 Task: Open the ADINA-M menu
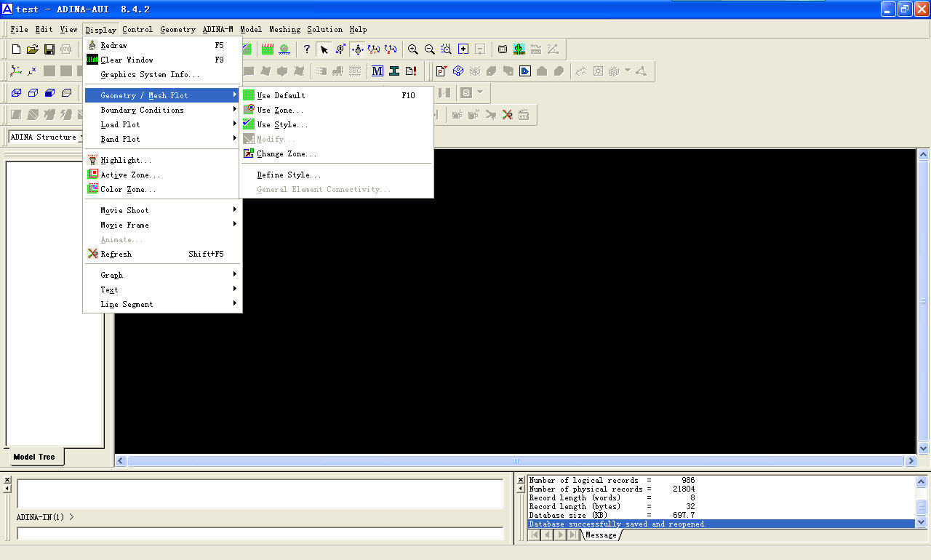pyautogui.click(x=218, y=29)
